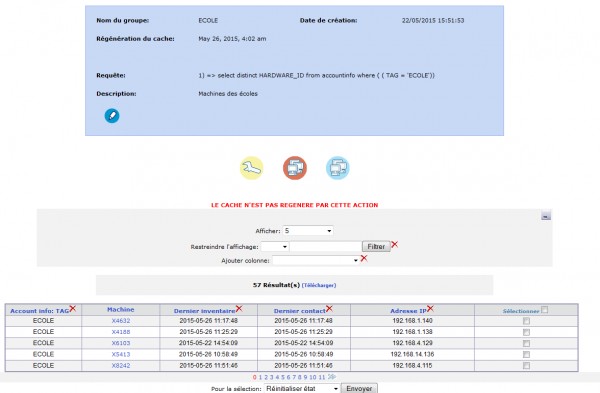This screenshot has height=393, width=600.
Task: Remove the Dernier contact column
Action: point(329,308)
